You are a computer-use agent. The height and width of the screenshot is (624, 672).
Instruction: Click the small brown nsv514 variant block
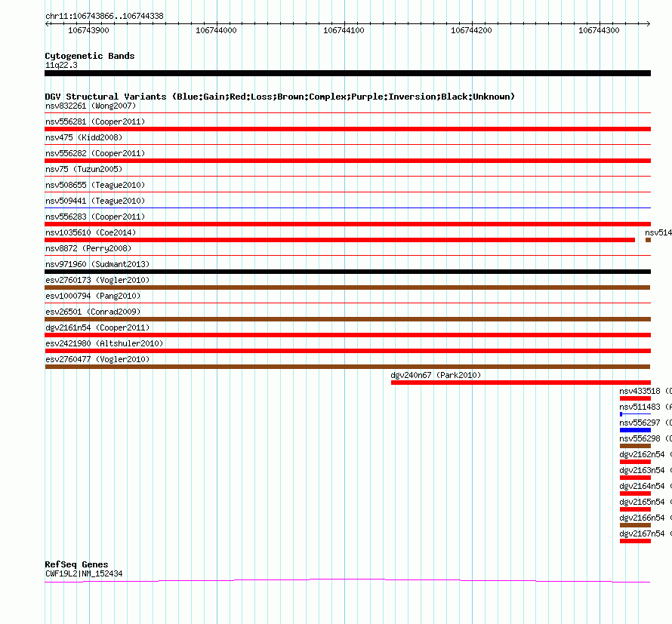[648, 240]
